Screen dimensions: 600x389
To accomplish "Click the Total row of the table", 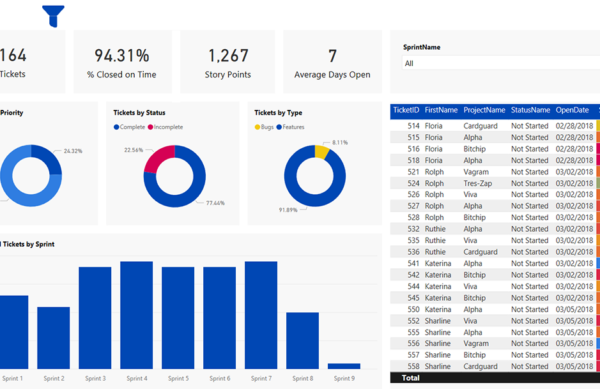I will [x=495, y=378].
